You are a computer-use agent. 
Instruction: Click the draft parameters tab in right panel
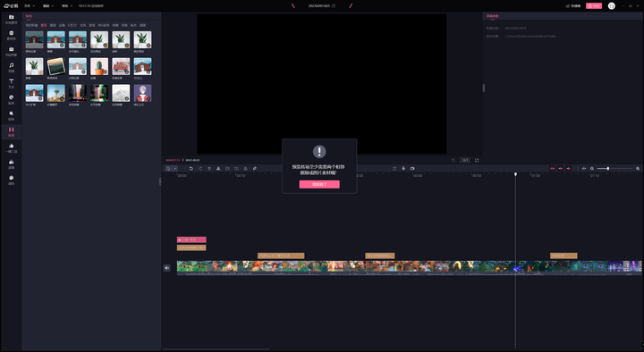coord(493,16)
